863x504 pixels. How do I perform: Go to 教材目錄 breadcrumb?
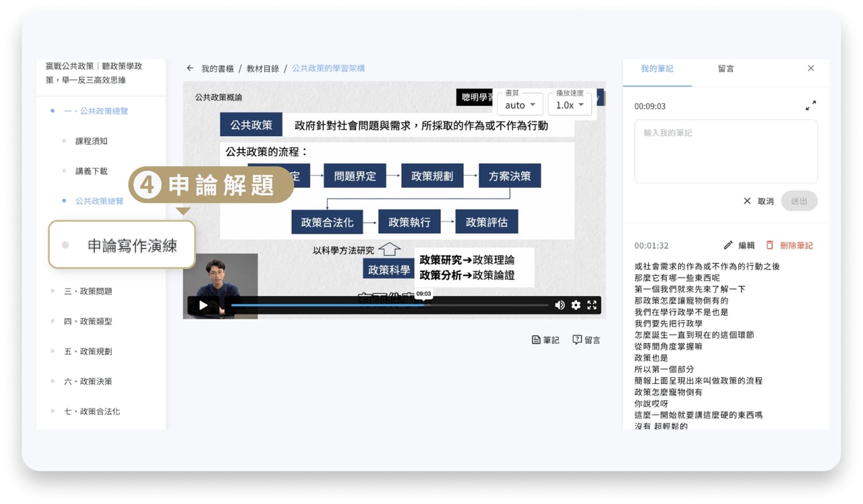(262, 69)
